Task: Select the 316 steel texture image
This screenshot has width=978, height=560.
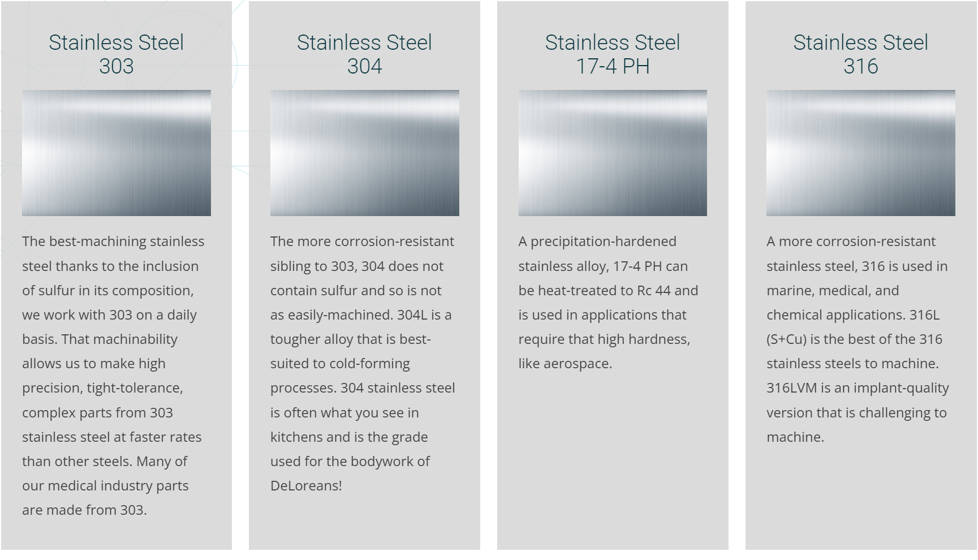Action: pos(860,153)
